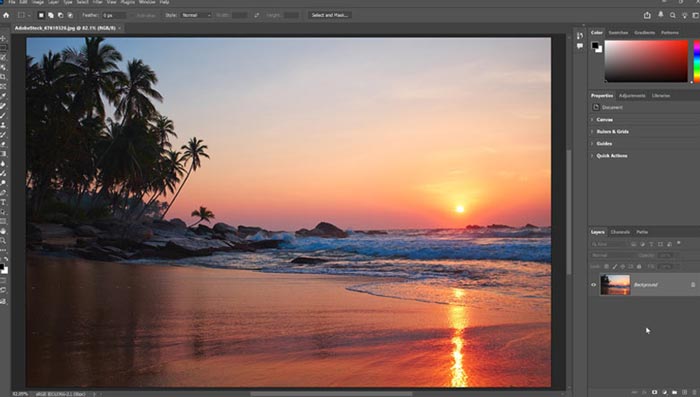Toggle filter for pixel layers
Screen dimensions: 700x397
pyautogui.click(x=633, y=244)
